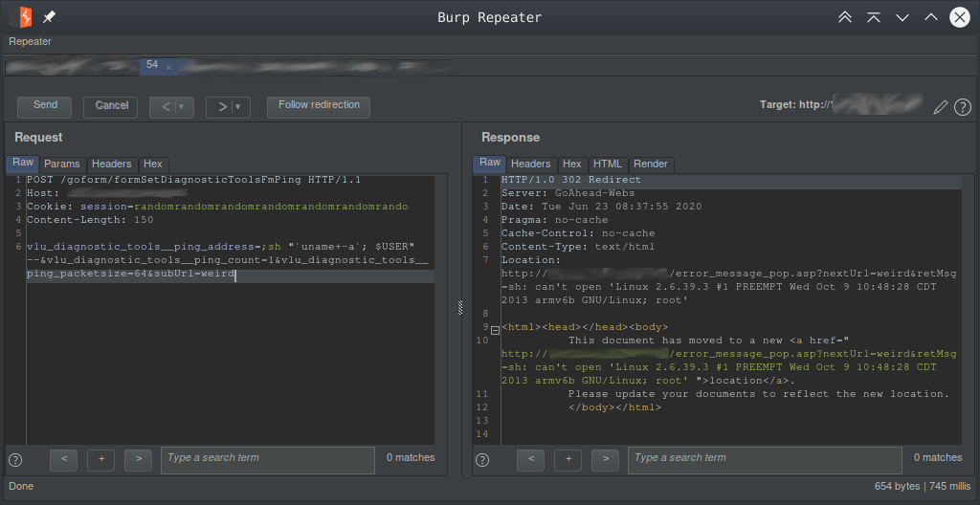Open response search settings help icon
Image resolution: width=980 pixels, height=505 pixels.
[482, 460]
